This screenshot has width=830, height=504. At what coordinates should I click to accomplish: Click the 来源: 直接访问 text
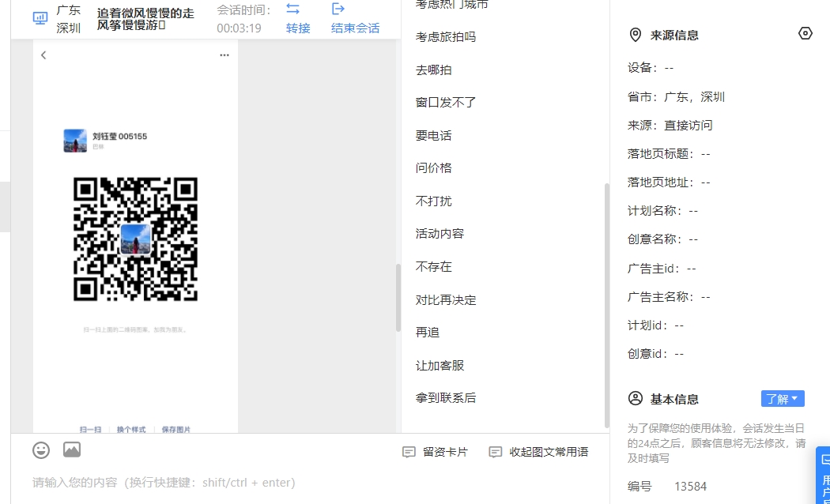coord(670,126)
